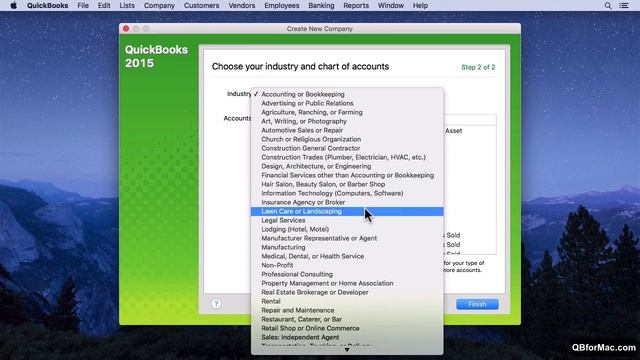Select Legal Services industry
The width and height of the screenshot is (640, 360).
(347, 220)
